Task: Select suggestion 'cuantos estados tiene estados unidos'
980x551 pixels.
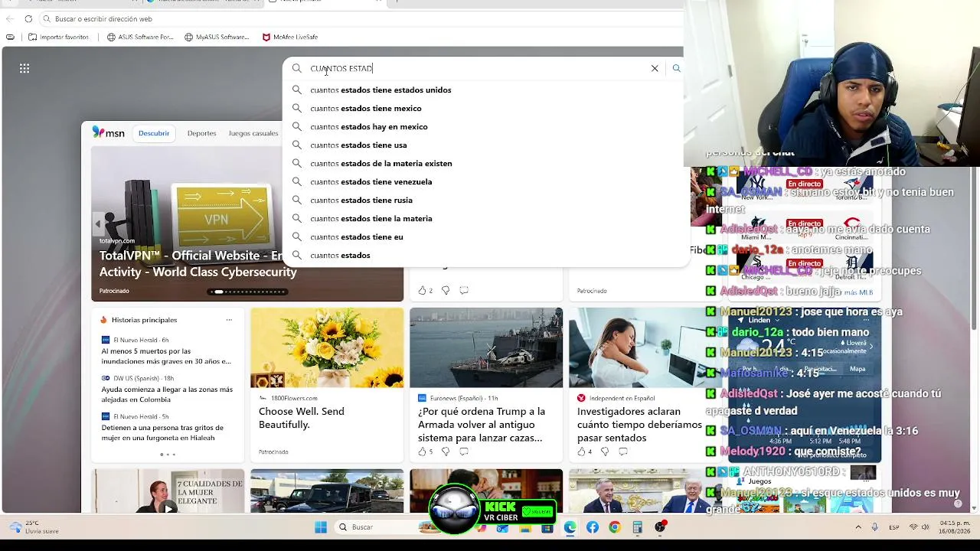Action: 486,90
